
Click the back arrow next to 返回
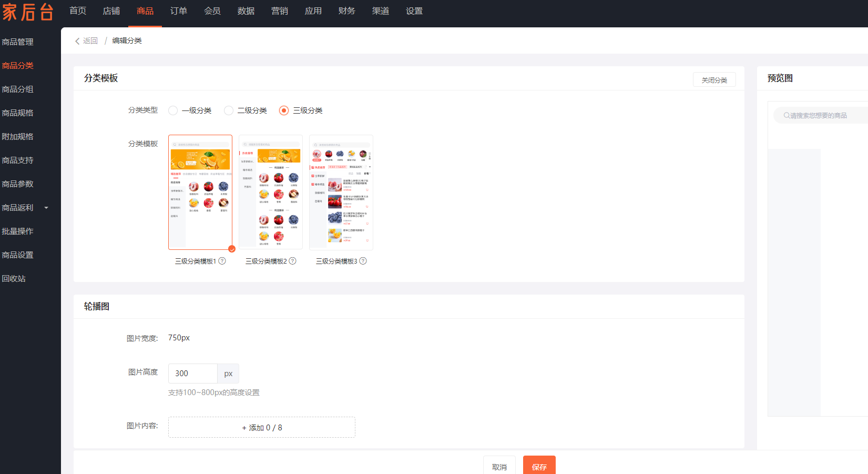[x=77, y=41]
